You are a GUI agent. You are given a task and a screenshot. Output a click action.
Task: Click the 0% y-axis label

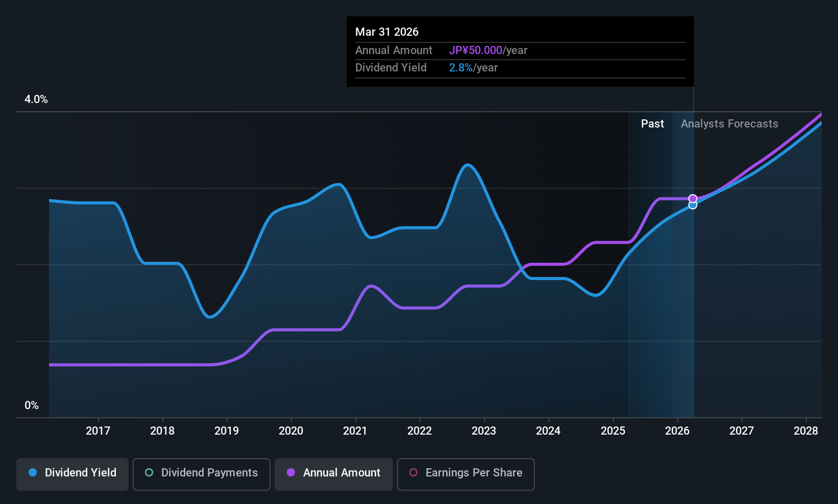pyautogui.click(x=32, y=406)
